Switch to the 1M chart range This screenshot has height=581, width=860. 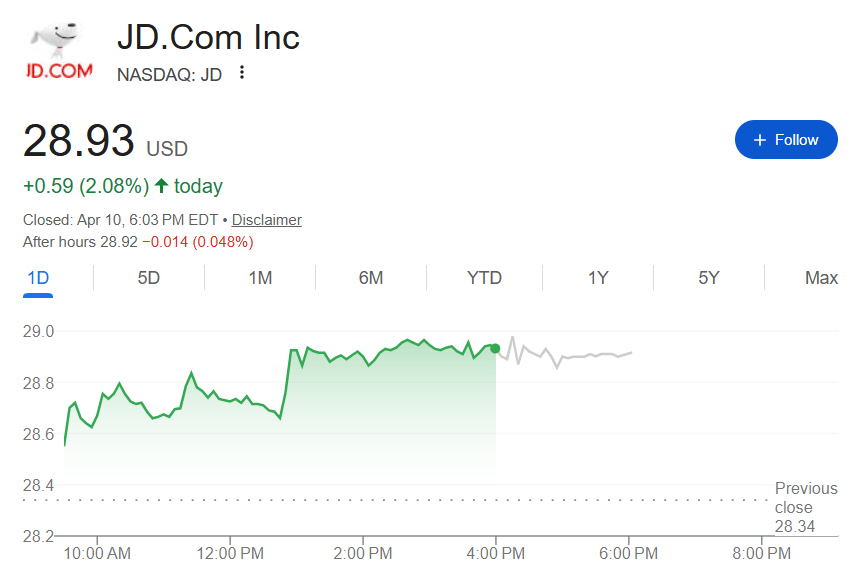(x=260, y=278)
